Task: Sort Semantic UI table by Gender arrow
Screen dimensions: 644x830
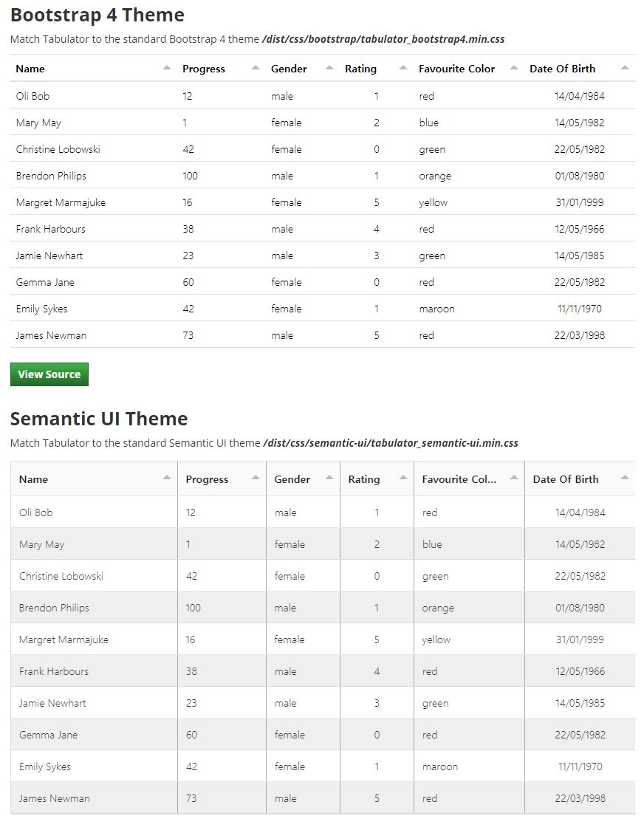Action: click(x=329, y=478)
